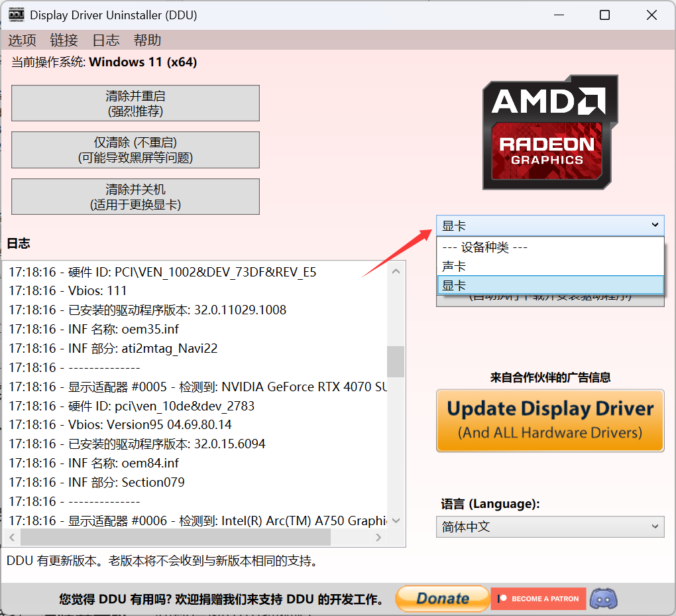Open the Discord server icon link

(x=603, y=599)
